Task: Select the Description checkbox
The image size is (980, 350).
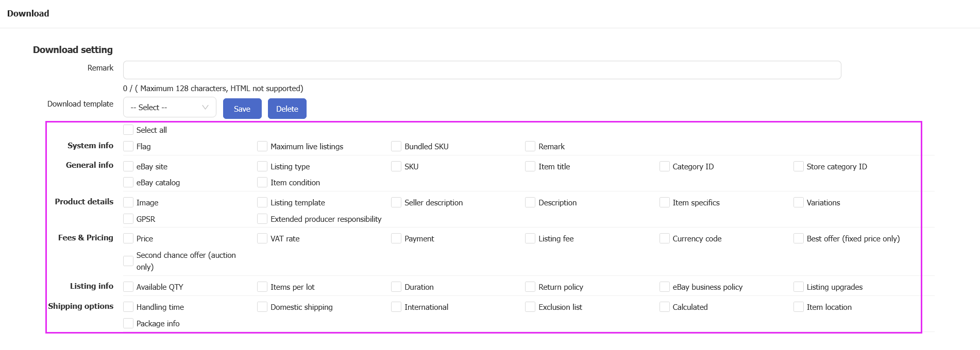Action: pos(530,202)
